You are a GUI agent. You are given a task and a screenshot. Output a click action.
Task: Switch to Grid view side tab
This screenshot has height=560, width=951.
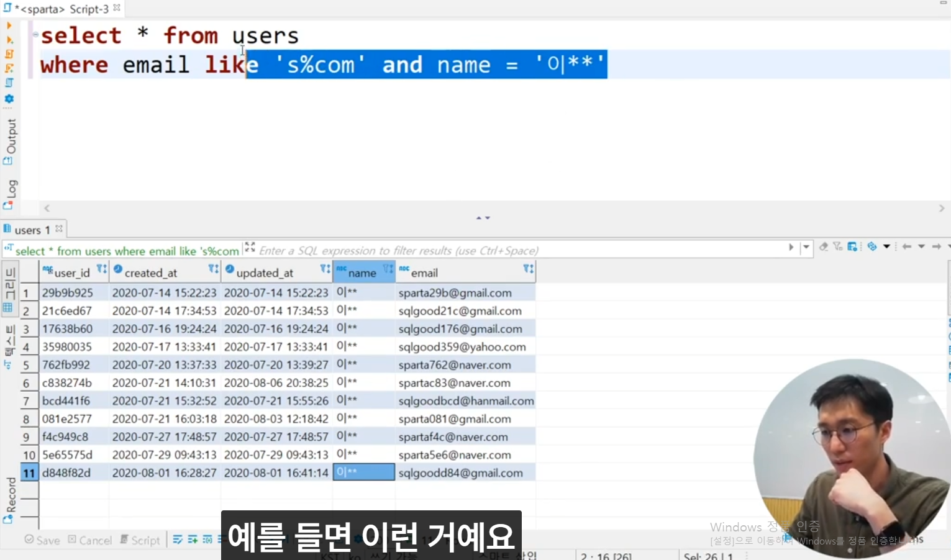point(10,288)
